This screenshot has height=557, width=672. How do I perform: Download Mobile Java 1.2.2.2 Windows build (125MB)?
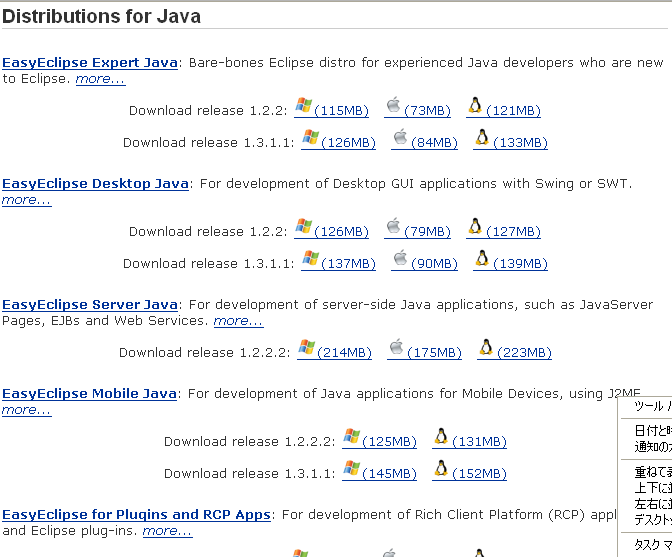coord(379,438)
